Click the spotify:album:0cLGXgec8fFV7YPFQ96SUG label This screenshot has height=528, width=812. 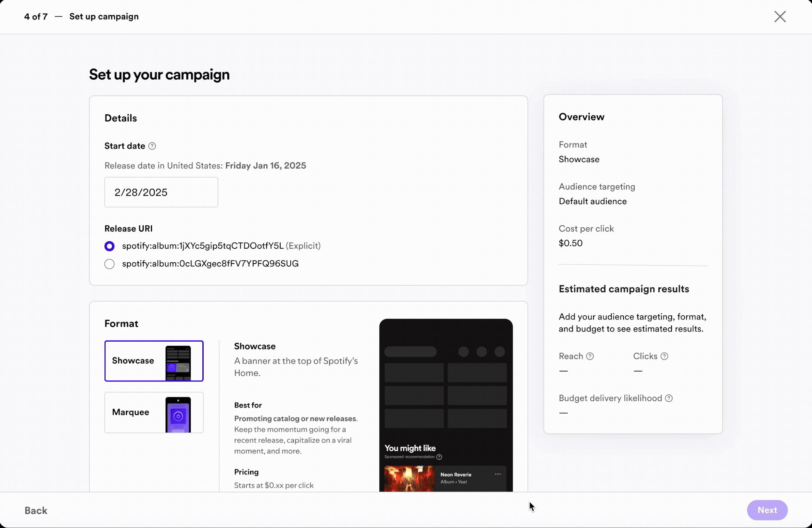(x=210, y=264)
